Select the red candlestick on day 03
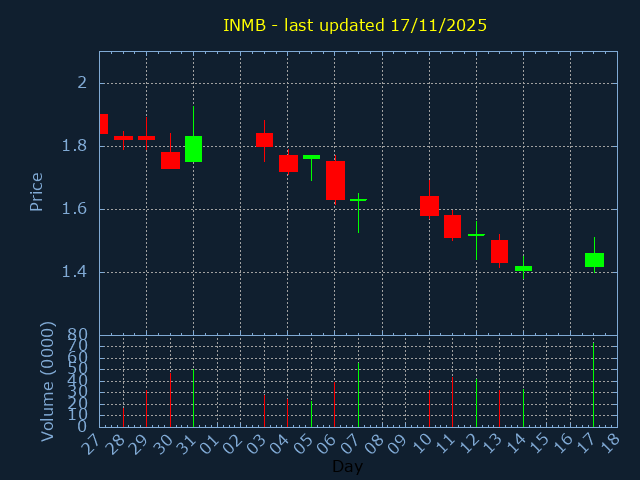The width and height of the screenshot is (640, 480). tap(264, 140)
